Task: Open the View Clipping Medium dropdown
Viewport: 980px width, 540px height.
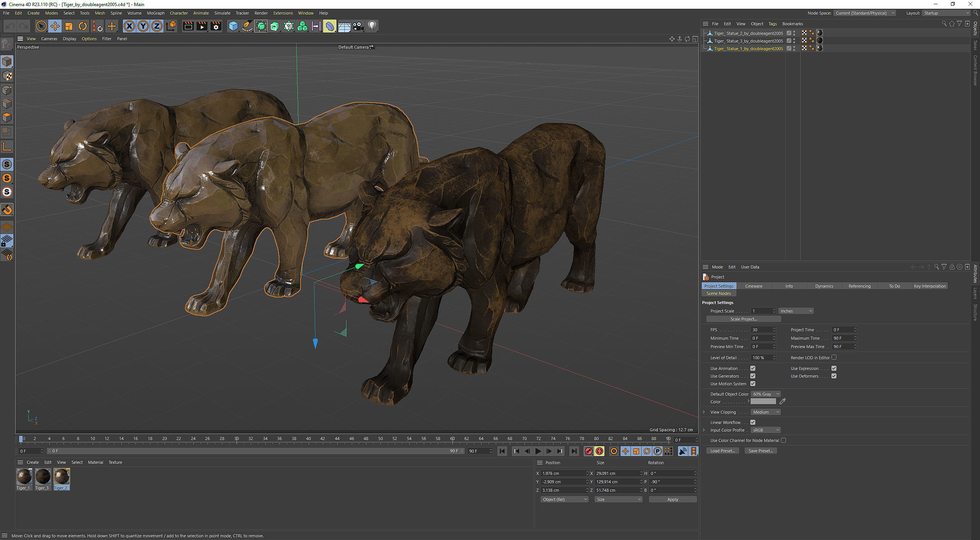Action: (765, 412)
